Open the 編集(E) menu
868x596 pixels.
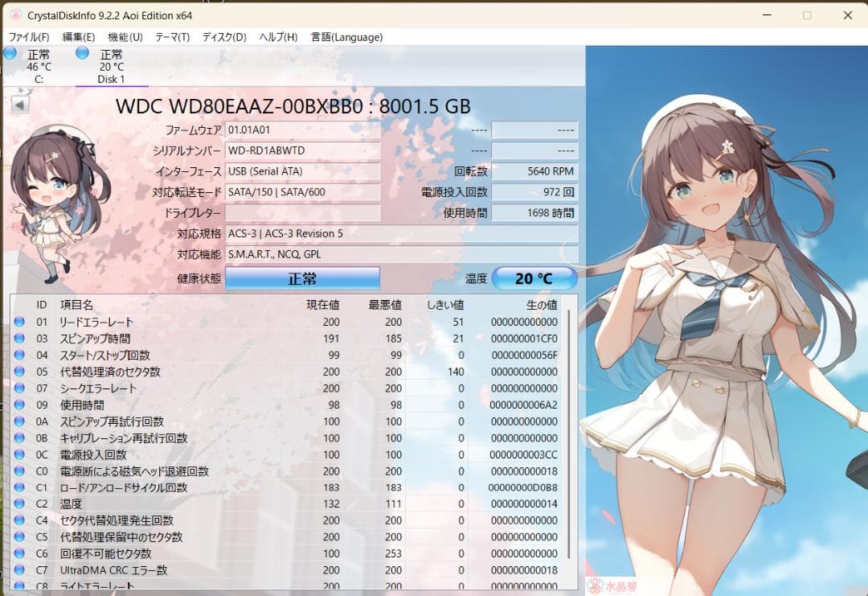pos(79,37)
